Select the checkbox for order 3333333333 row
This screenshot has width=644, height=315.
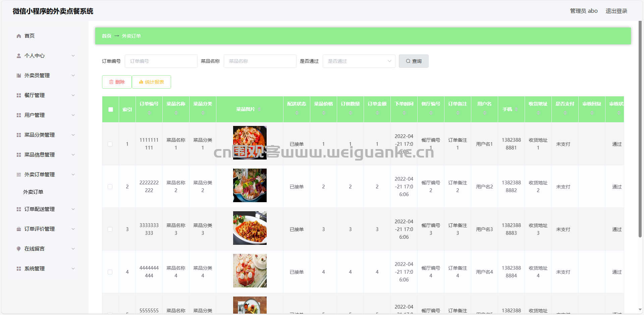[110, 229]
